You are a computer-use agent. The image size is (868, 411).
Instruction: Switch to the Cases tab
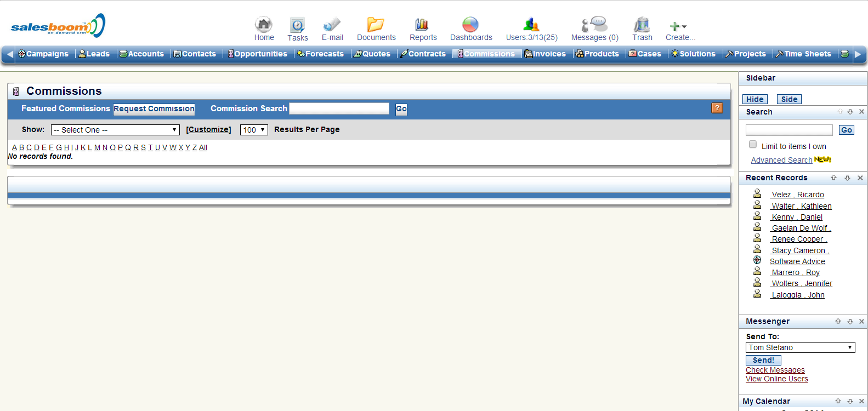tap(645, 54)
